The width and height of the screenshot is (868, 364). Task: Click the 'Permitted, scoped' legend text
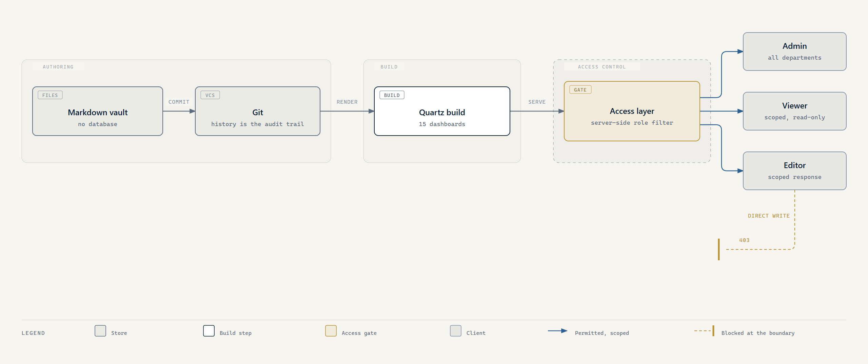602,333
